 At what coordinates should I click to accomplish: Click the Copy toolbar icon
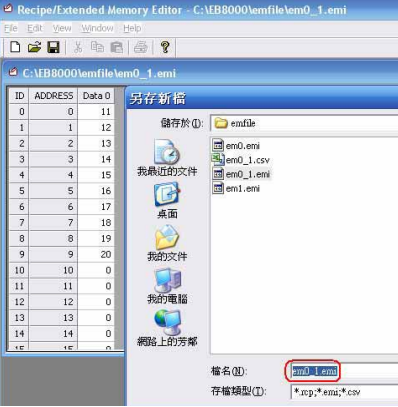[x=97, y=47]
